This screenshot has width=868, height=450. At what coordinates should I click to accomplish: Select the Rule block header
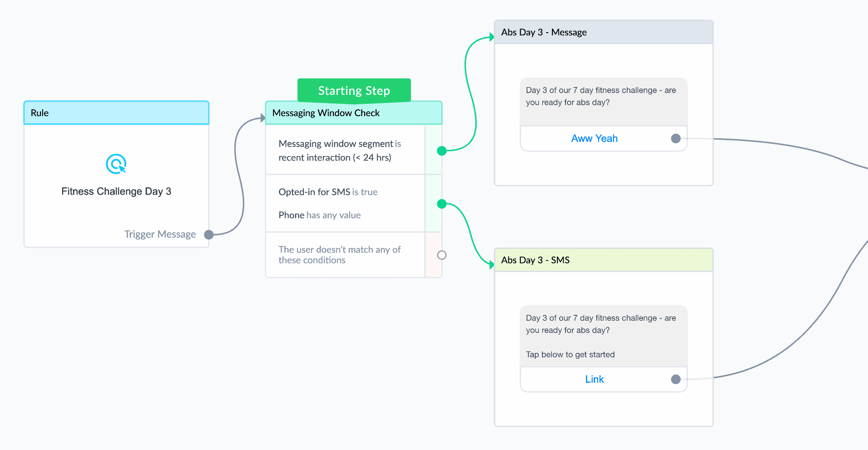tap(116, 113)
